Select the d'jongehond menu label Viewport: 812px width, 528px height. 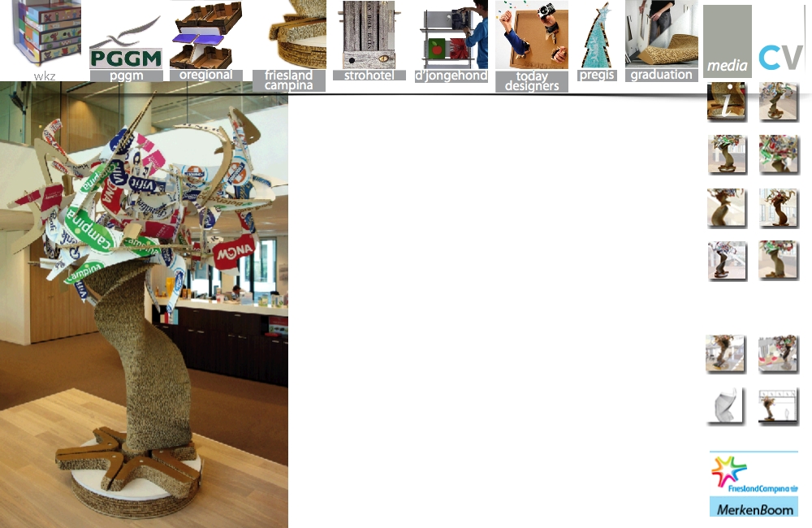[451, 76]
